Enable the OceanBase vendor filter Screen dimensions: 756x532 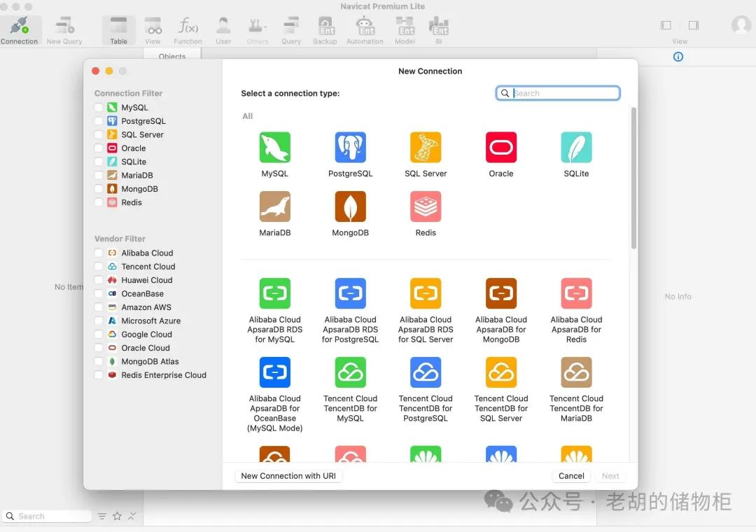point(99,293)
